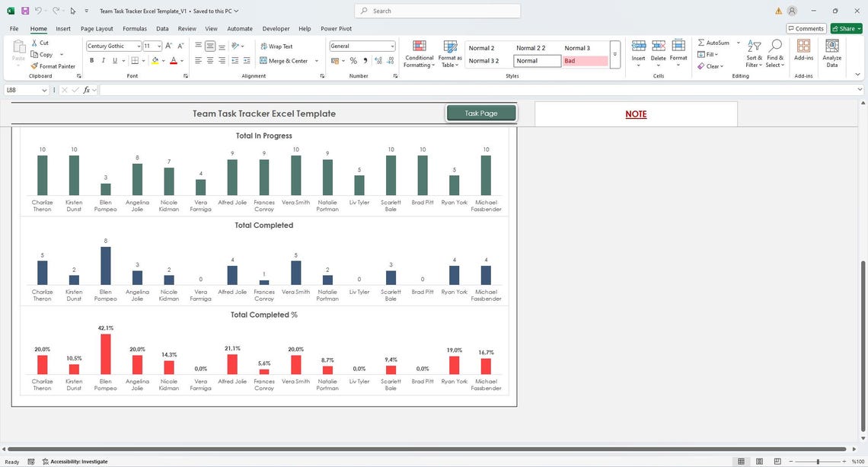Click the Decrease Decimal icon
This screenshot has width=868, height=467.
391,60
